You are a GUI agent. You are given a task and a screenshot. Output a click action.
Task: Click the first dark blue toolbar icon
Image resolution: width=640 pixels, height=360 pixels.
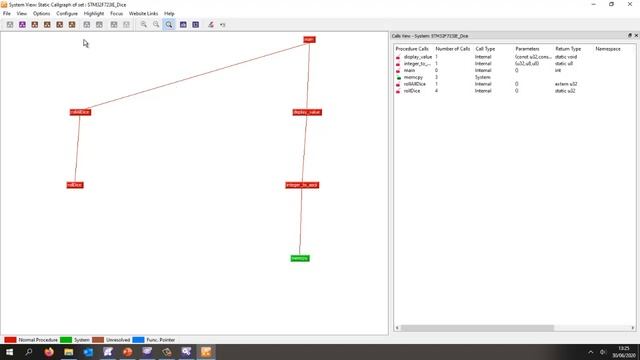click(x=183, y=24)
